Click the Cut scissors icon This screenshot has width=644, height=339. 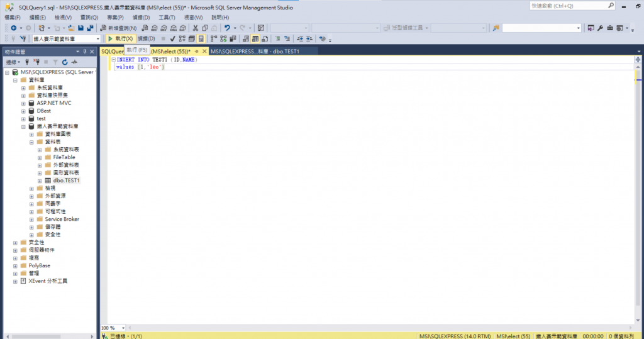(x=196, y=28)
